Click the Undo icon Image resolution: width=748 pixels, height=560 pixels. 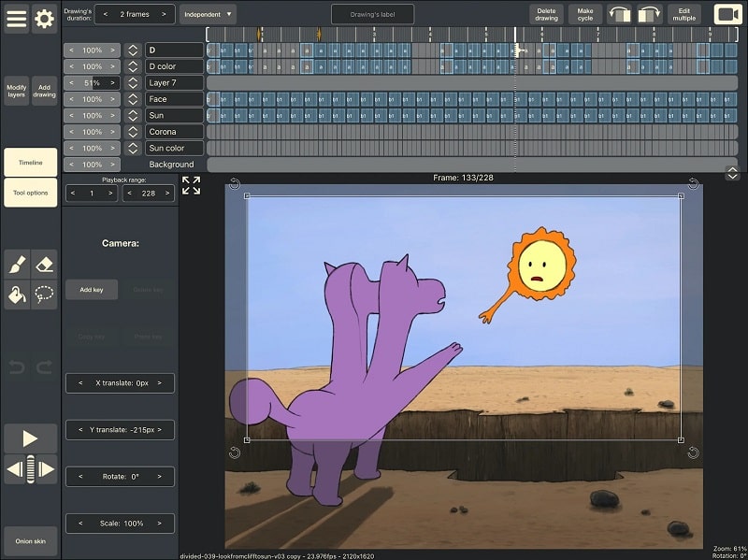pyautogui.click(x=16, y=365)
